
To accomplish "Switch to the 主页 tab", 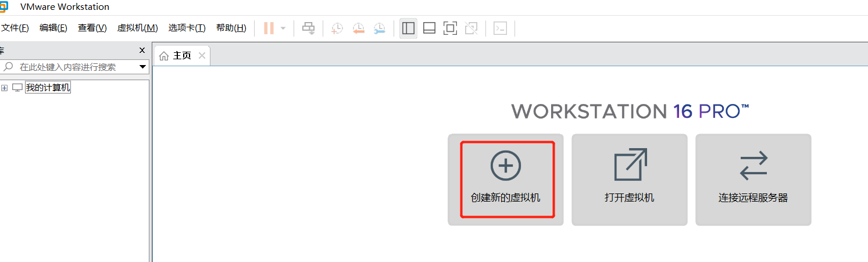I will pyautogui.click(x=181, y=56).
